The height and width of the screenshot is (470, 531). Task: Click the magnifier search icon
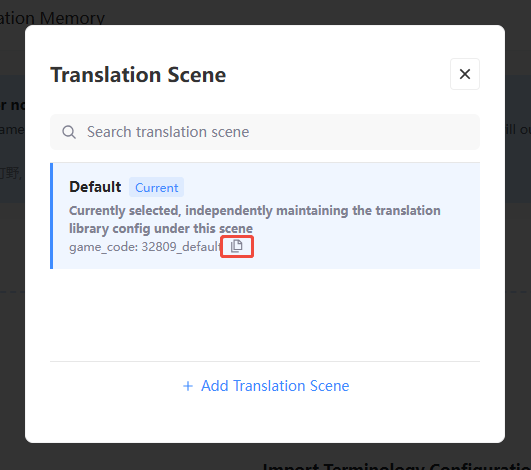tap(69, 132)
